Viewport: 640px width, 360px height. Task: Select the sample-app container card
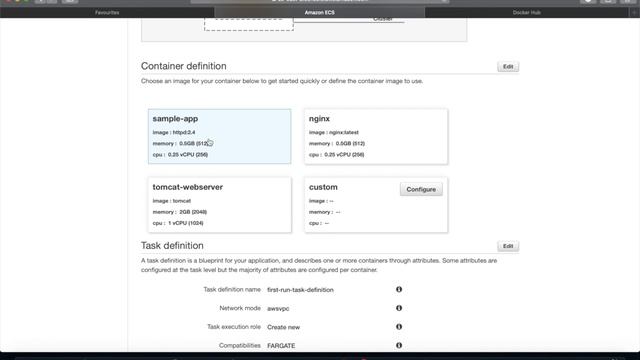click(220, 136)
